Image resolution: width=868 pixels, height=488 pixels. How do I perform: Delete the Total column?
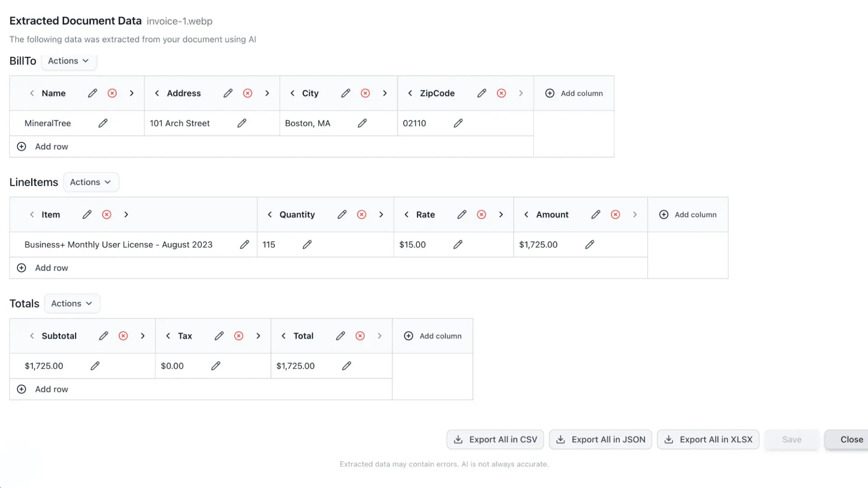tap(360, 336)
